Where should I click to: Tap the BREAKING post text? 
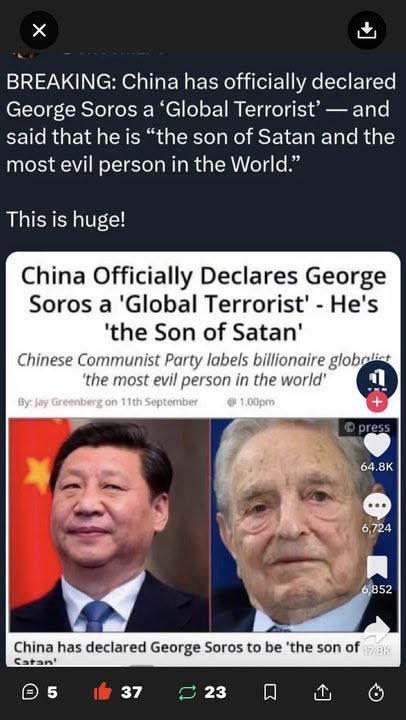click(x=201, y=124)
